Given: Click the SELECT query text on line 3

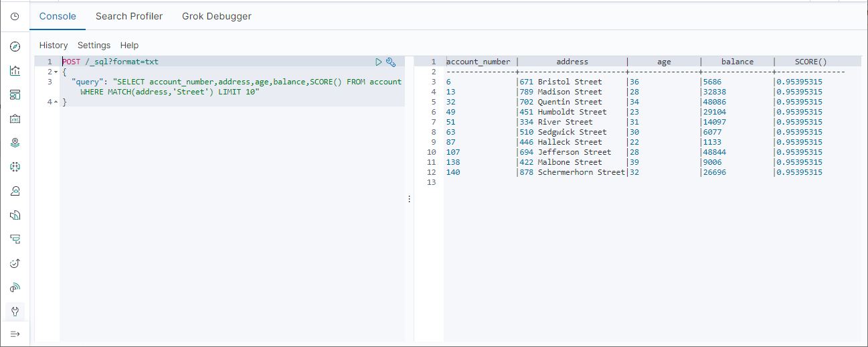Looking at the screenshot, I should [257, 82].
